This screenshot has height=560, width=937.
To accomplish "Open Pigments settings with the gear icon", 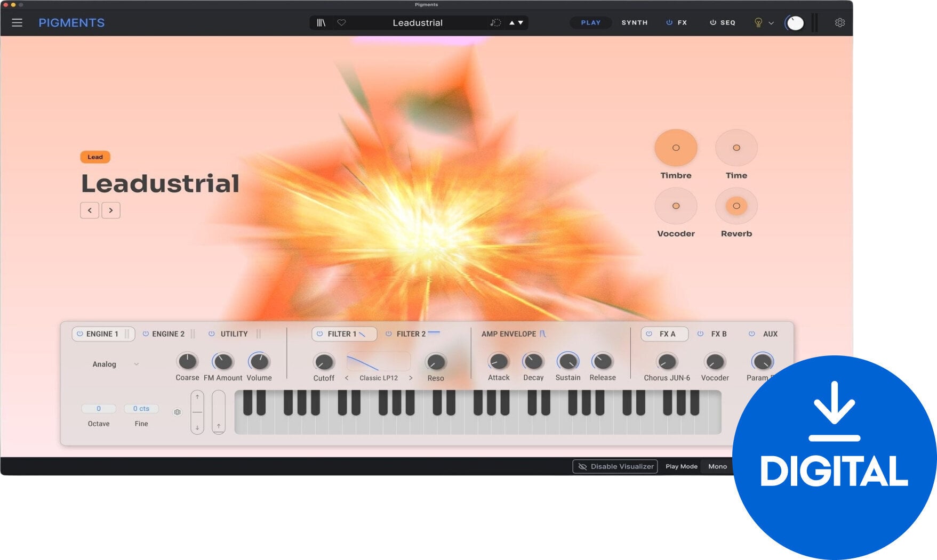I will click(x=840, y=22).
